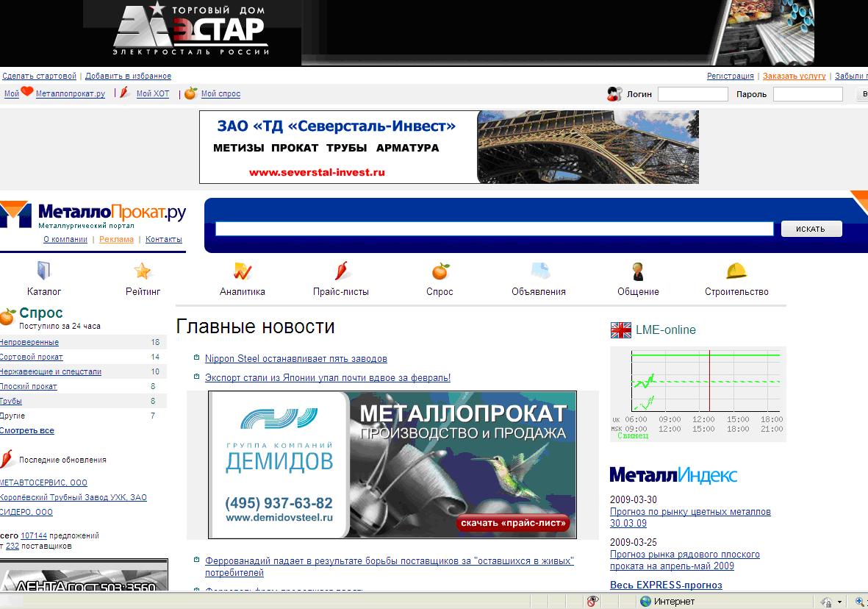Click the МеталлИндекс logo
Screen dimensions: 868x609
(x=673, y=475)
